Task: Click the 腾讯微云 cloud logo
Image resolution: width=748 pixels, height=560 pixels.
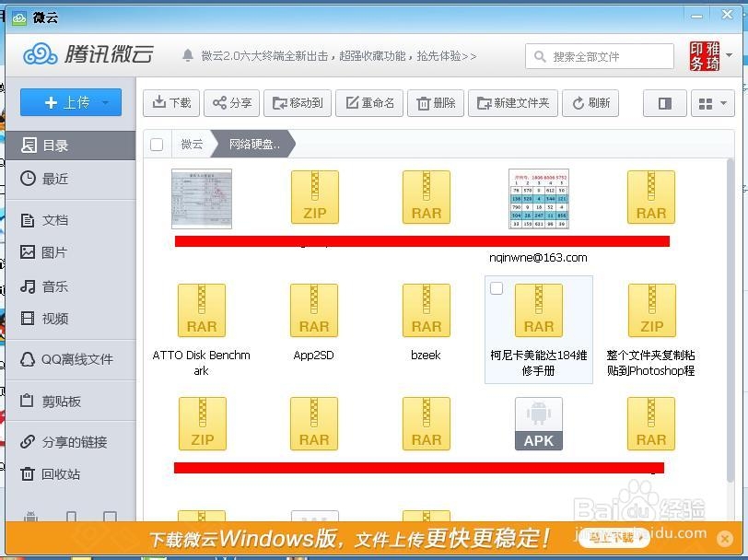Action: tap(88, 54)
